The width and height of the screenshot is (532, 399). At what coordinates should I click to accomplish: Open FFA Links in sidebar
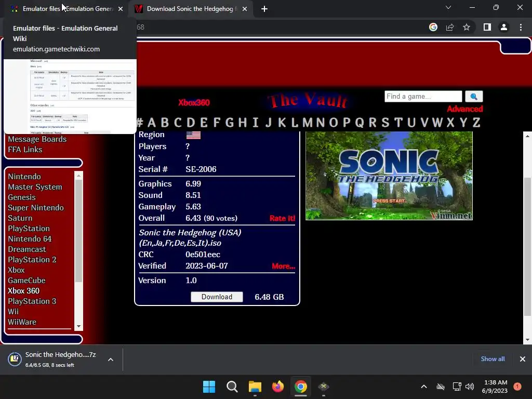click(x=25, y=150)
